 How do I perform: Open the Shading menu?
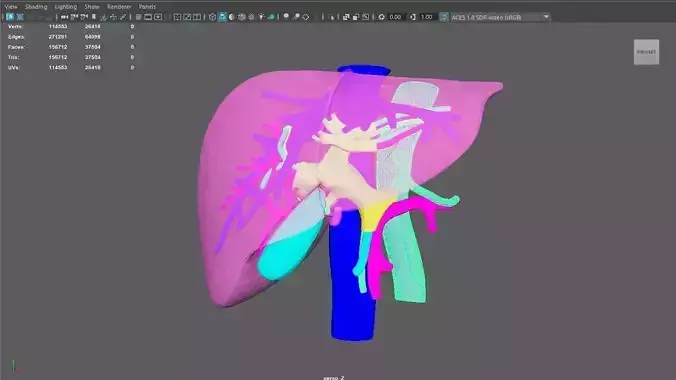(x=36, y=6)
